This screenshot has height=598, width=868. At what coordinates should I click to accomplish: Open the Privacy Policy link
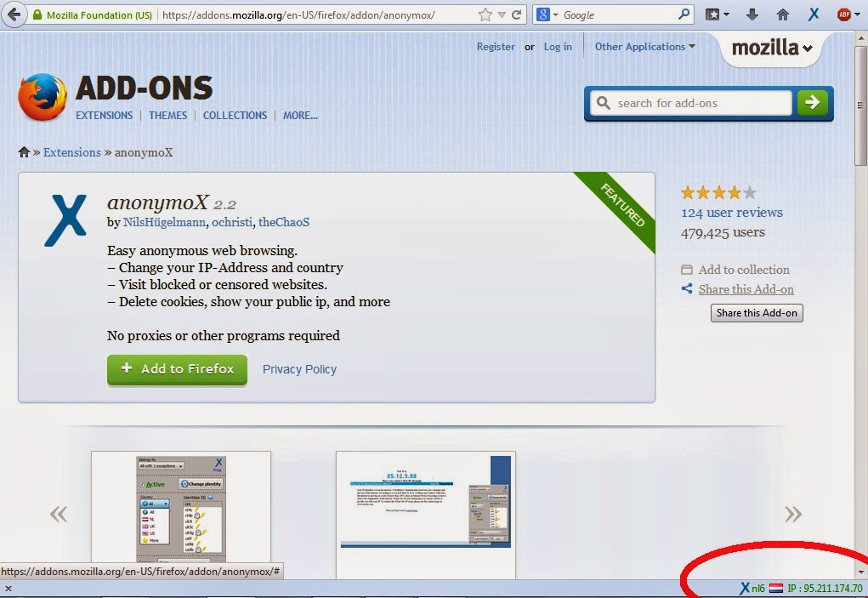[x=299, y=369]
